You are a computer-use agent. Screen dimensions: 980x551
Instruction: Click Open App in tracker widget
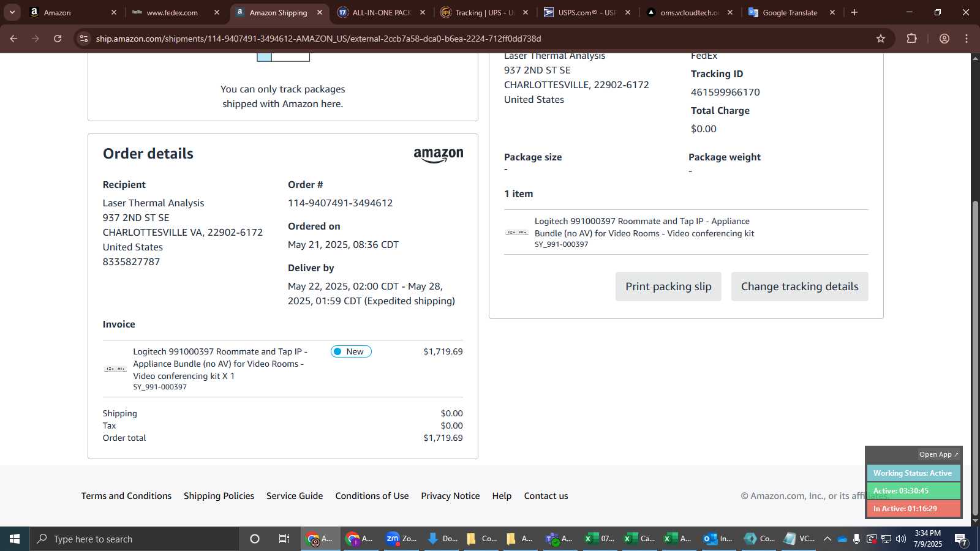938,454
